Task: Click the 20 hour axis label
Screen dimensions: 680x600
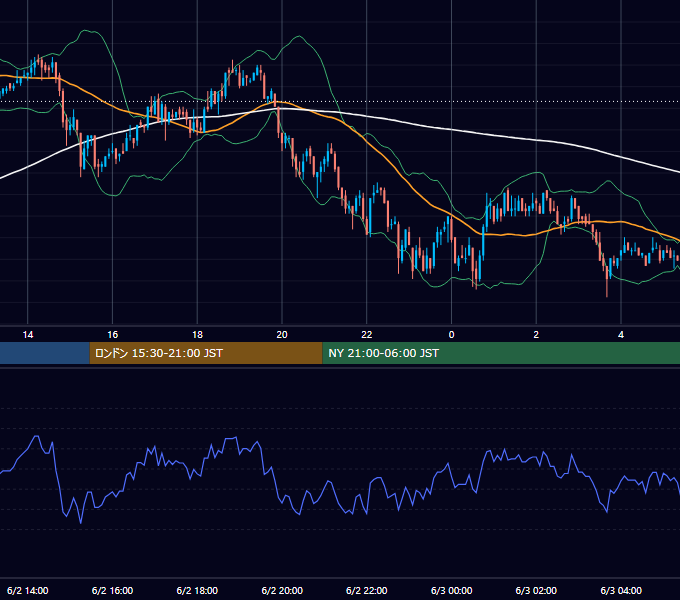Action: [x=282, y=335]
